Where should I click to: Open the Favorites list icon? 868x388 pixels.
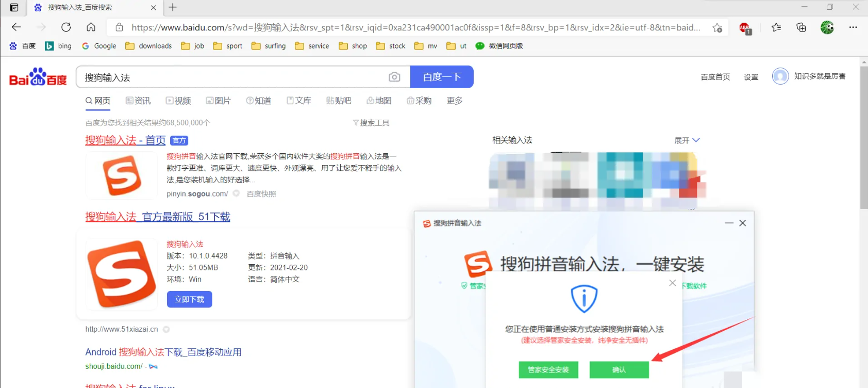coord(776,27)
